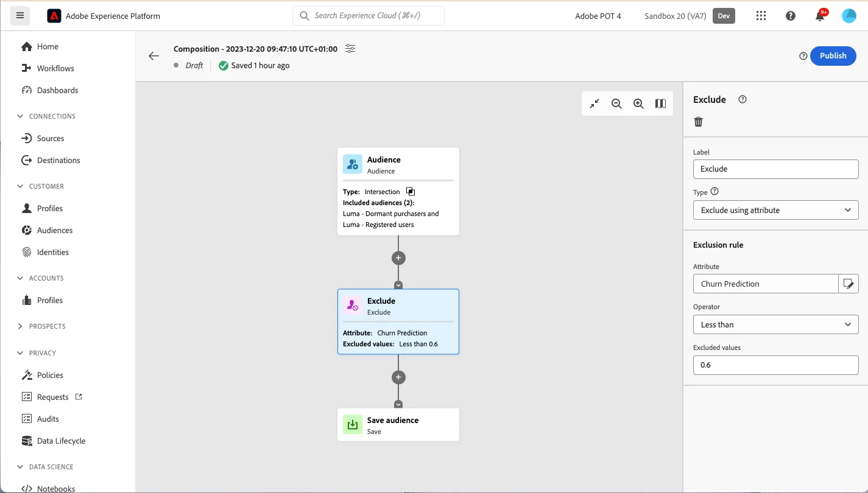Show help info for Type field

(x=715, y=191)
